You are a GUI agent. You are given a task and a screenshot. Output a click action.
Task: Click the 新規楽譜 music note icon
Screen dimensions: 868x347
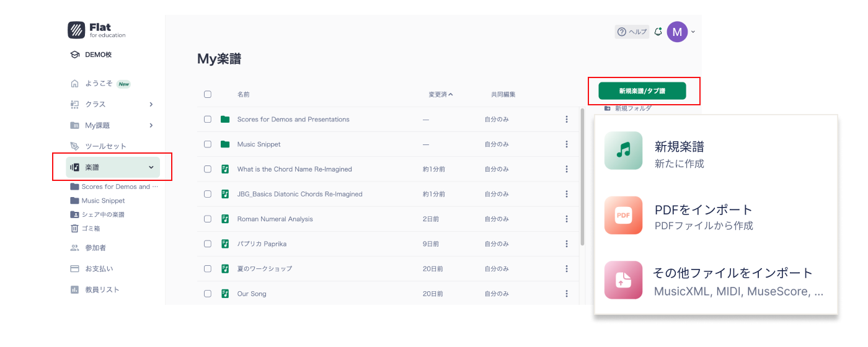click(623, 151)
